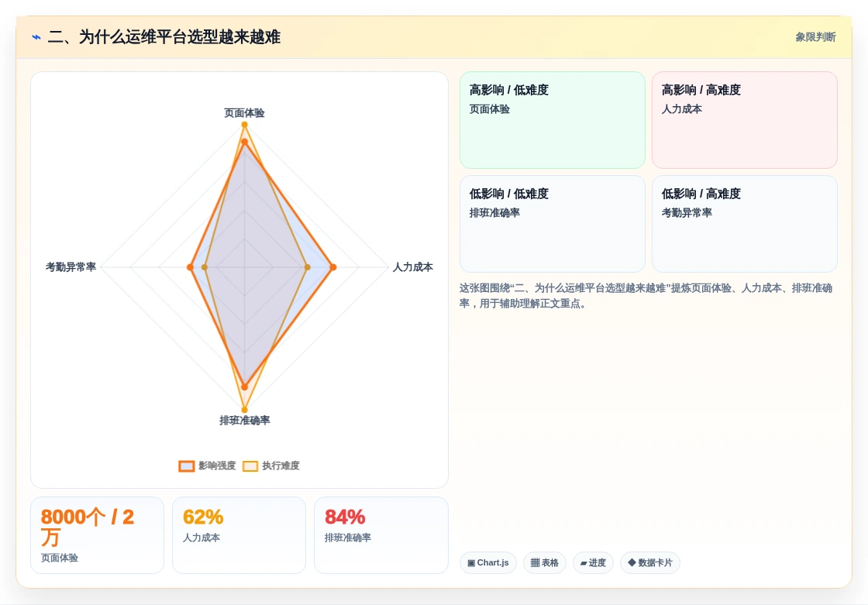Click the 执行难度 legend label
868x605 pixels.
coord(281,466)
